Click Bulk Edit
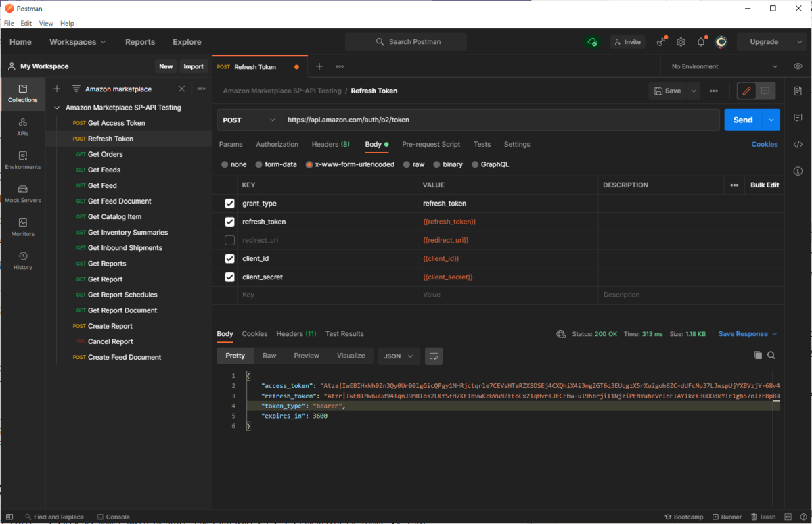 pos(765,185)
